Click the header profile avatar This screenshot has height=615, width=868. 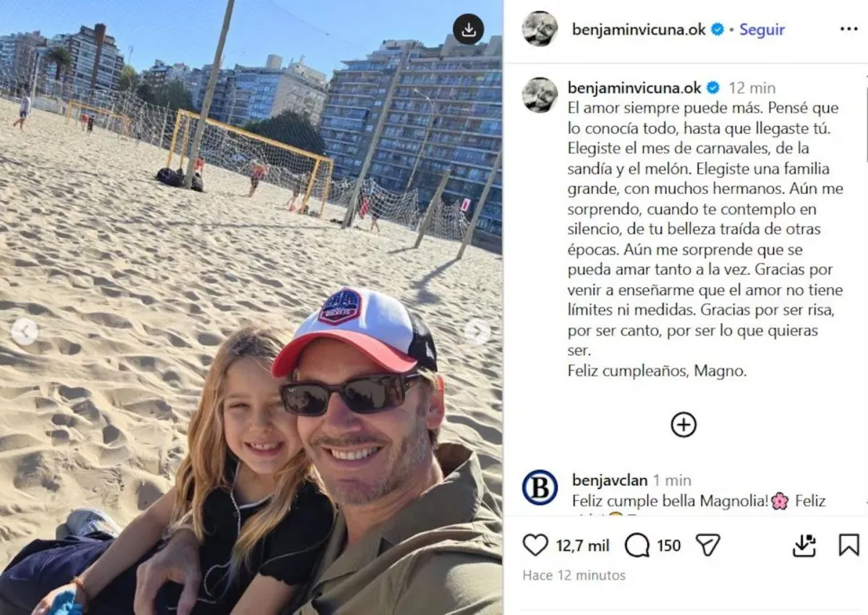coord(540,29)
